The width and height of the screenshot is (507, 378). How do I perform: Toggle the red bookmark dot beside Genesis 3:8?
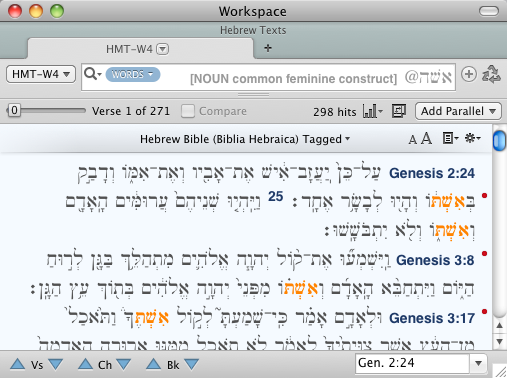[x=484, y=254]
